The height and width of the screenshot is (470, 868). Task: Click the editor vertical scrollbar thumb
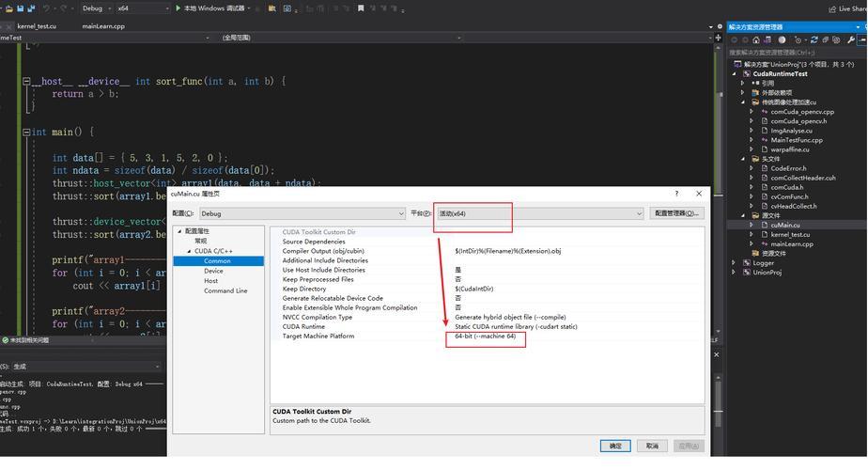(719, 144)
